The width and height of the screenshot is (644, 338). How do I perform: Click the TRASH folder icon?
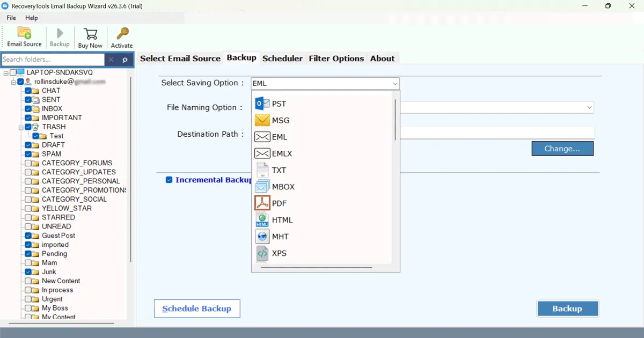(x=36, y=127)
